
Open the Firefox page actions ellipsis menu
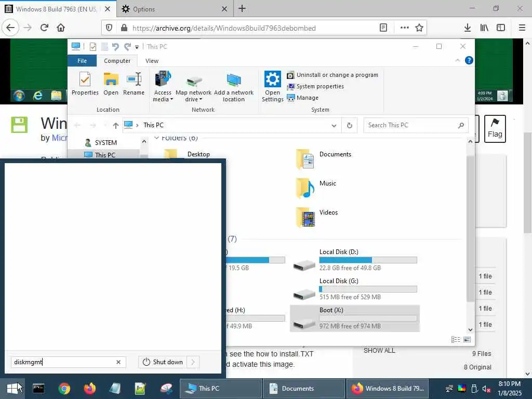(404, 28)
